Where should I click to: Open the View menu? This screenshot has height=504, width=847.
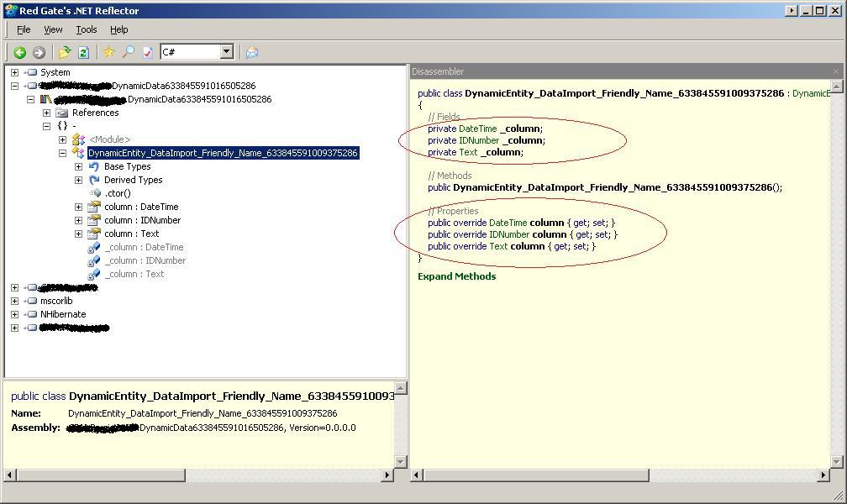coord(53,29)
